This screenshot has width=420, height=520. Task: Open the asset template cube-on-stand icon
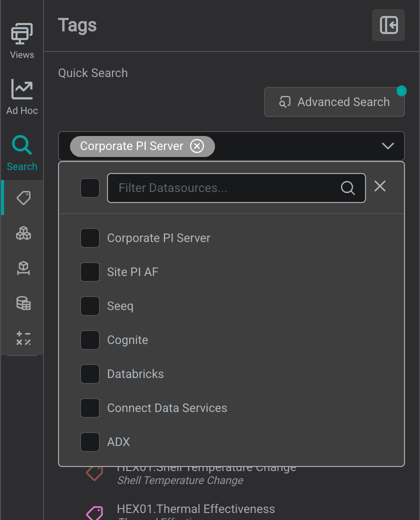pyautogui.click(x=23, y=268)
